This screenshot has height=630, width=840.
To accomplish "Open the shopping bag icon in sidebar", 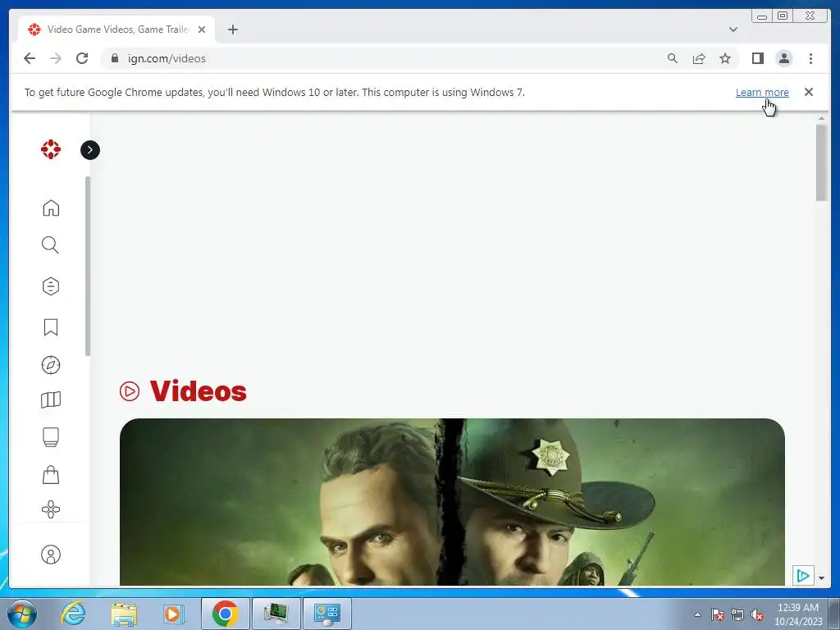I will click(x=51, y=475).
